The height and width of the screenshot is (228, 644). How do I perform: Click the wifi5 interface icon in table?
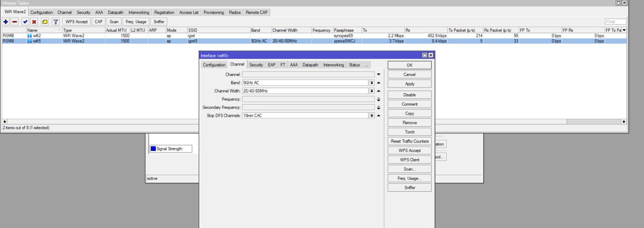point(30,41)
